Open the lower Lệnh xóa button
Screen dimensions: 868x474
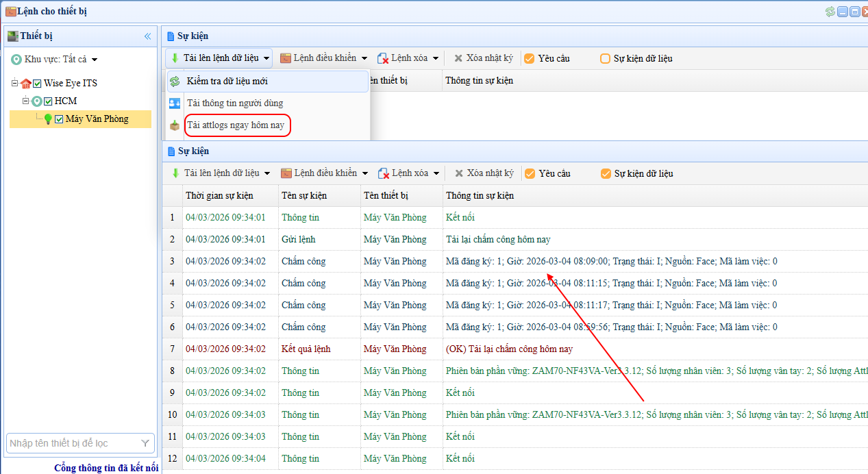pyautogui.click(x=409, y=173)
